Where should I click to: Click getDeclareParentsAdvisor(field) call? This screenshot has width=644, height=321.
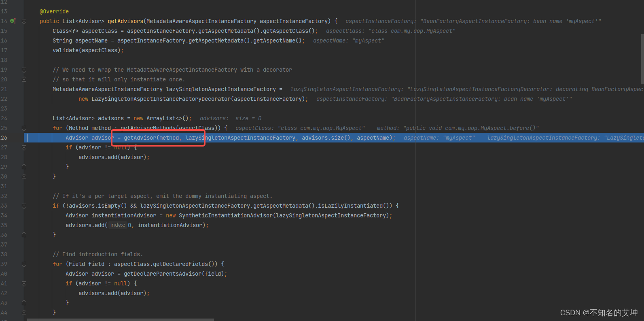(174, 274)
